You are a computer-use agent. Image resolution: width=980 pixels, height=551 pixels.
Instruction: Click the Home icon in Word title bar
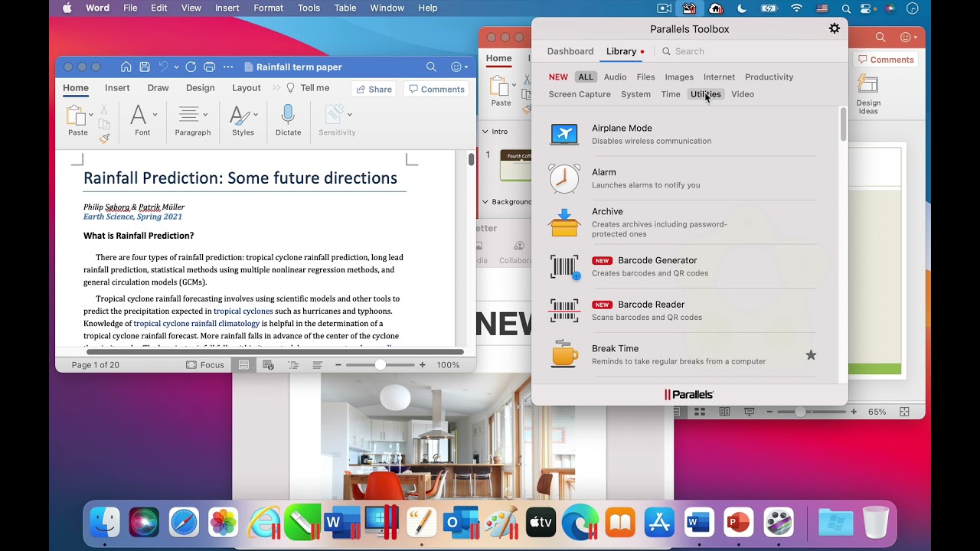click(126, 67)
